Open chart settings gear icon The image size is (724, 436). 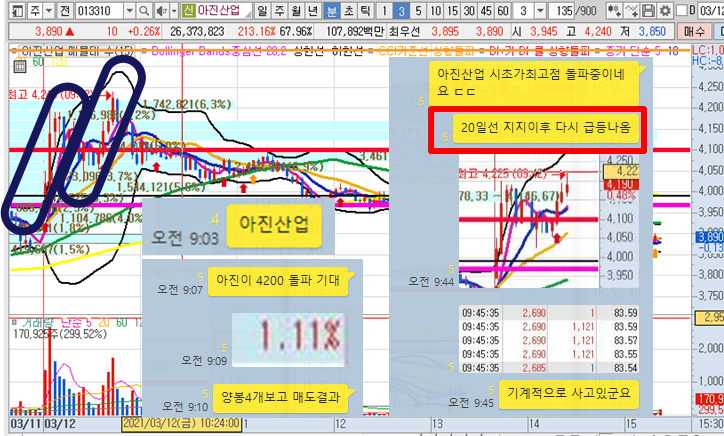pyautogui.click(x=664, y=10)
